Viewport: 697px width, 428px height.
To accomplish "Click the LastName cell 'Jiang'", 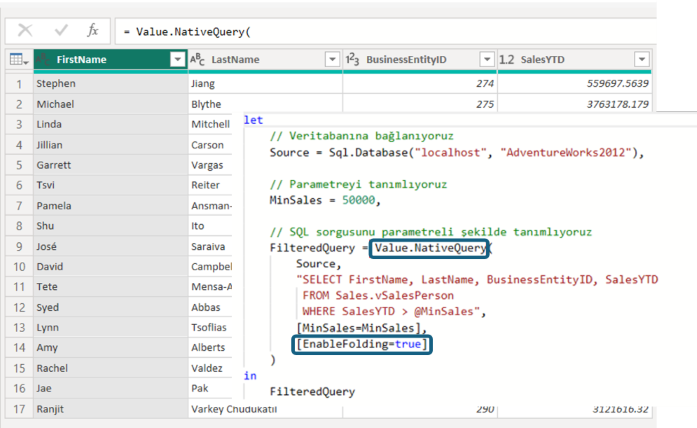I will click(265, 84).
